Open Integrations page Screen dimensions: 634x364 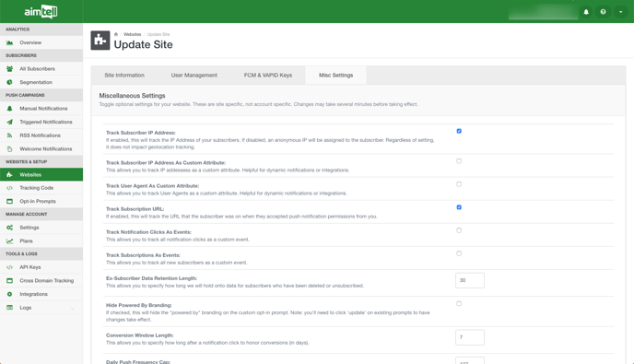[41, 294]
